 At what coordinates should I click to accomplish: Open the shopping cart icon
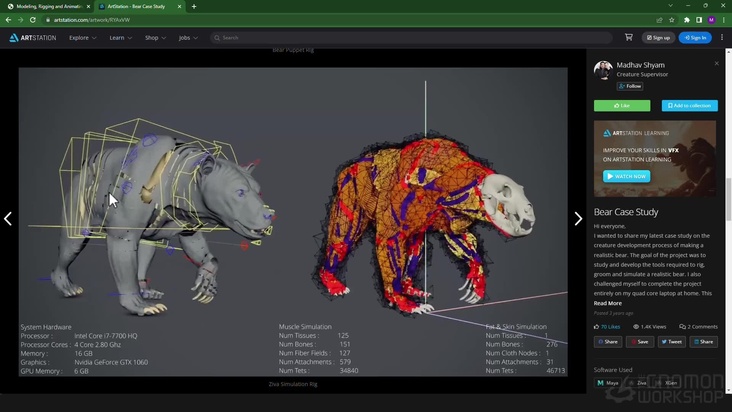click(x=629, y=37)
